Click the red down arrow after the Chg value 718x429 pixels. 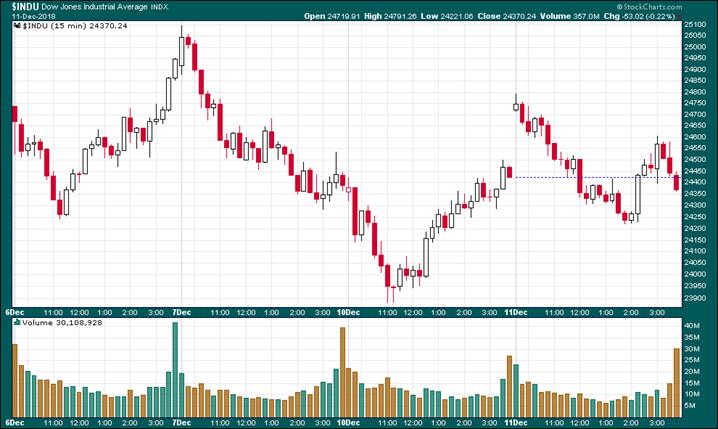[679, 16]
